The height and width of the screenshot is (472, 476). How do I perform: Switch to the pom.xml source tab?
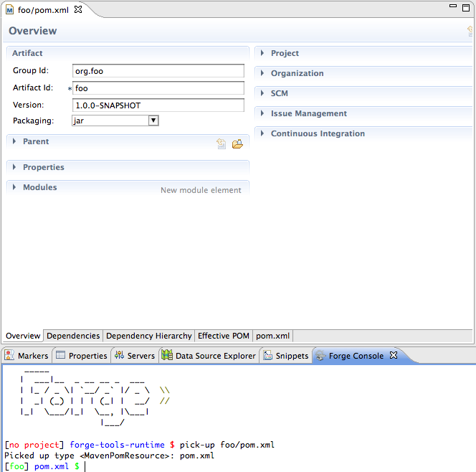coord(272,336)
